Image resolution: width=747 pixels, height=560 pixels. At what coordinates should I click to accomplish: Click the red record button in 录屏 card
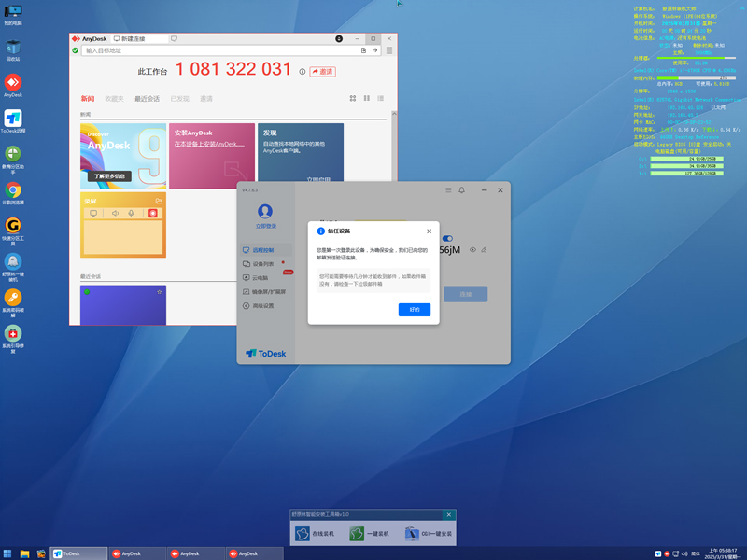153,214
